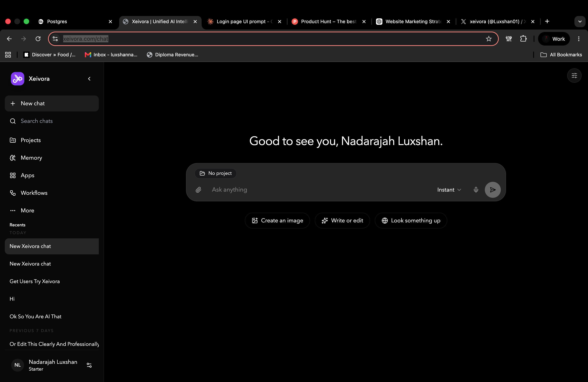Open the Get Users Try Xeivora chat

point(52,281)
